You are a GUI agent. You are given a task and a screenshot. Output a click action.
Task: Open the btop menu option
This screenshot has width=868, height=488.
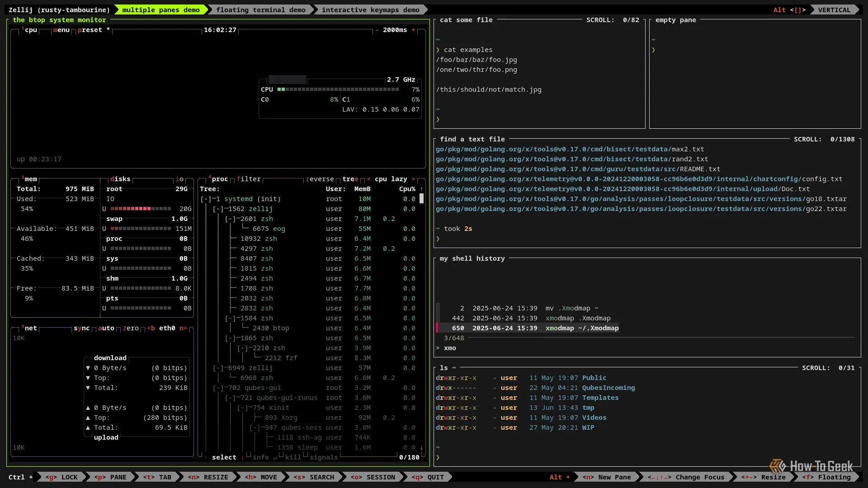pyautogui.click(x=61, y=30)
